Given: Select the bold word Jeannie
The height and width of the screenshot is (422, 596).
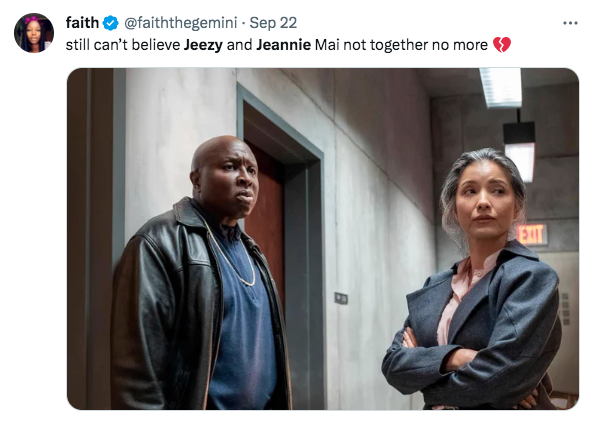Looking at the screenshot, I should pyautogui.click(x=284, y=45).
